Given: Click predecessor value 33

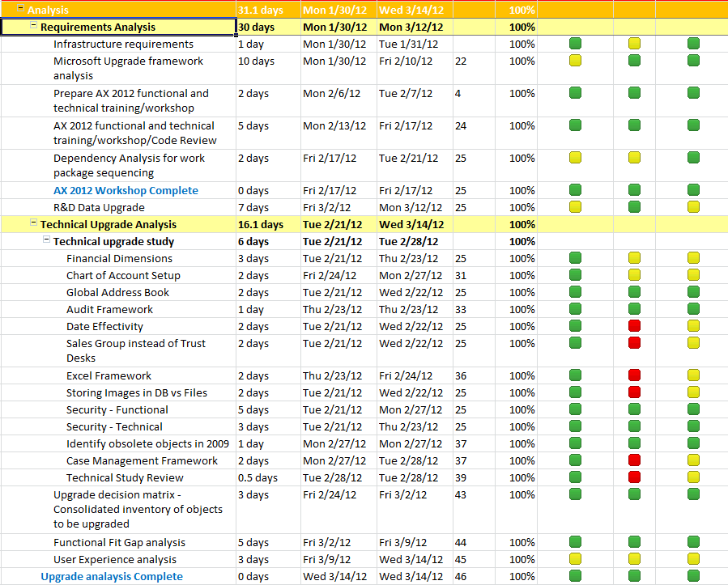Looking at the screenshot, I should click(461, 309).
